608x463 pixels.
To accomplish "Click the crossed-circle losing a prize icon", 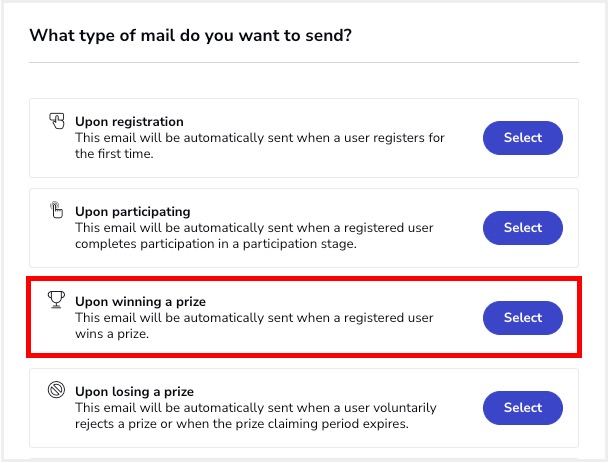I will pos(57,390).
